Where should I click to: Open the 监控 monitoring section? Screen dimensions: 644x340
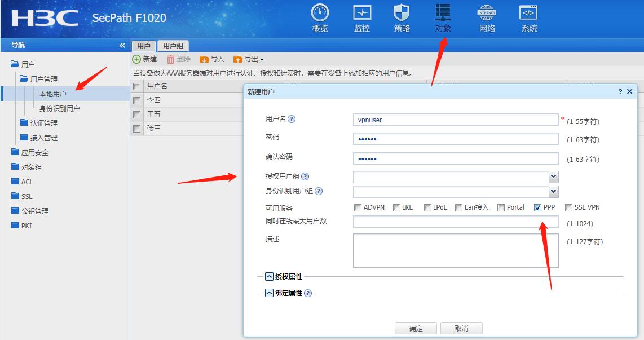pyautogui.click(x=361, y=17)
